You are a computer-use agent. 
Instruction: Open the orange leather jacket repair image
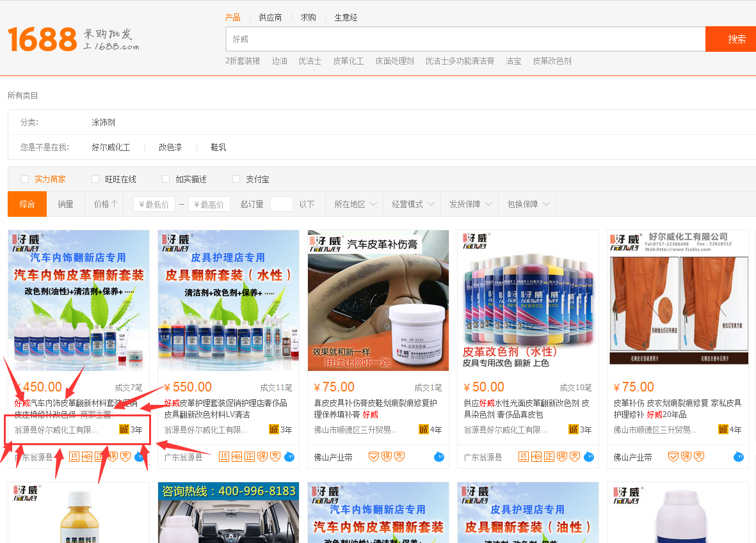point(679,301)
